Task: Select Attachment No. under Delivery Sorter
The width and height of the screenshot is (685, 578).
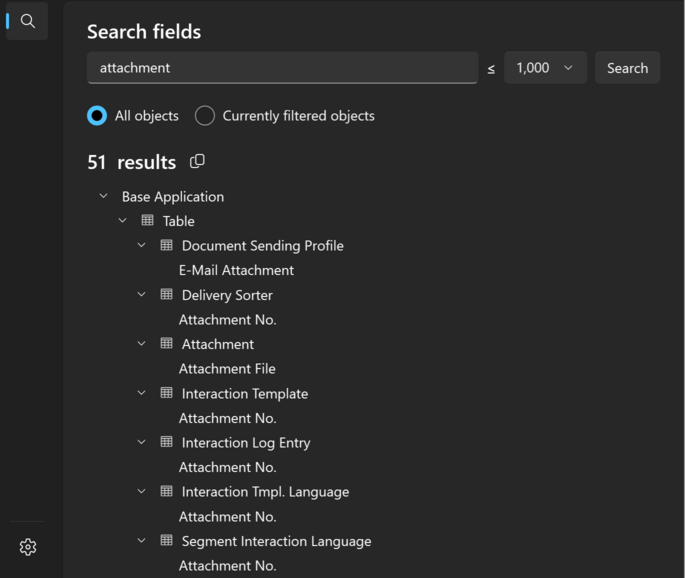Action: pyautogui.click(x=228, y=320)
